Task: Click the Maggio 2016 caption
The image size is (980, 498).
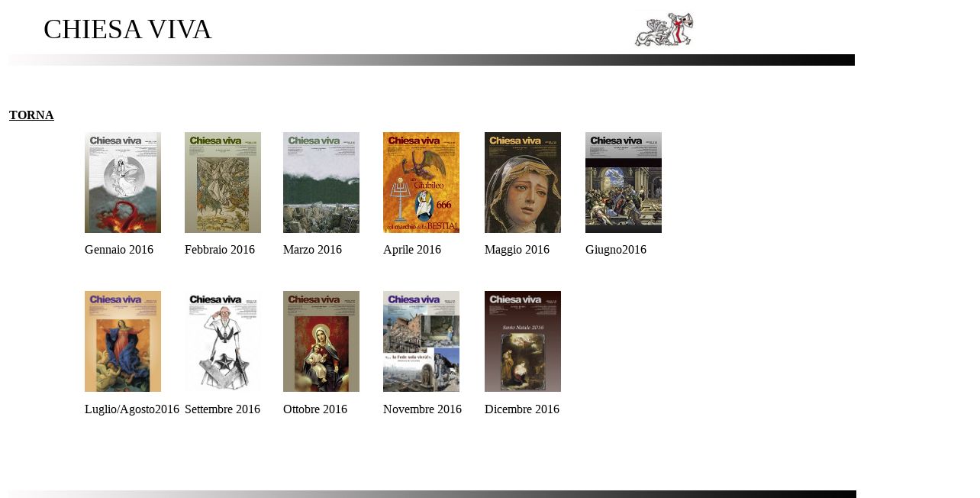Action: [517, 250]
